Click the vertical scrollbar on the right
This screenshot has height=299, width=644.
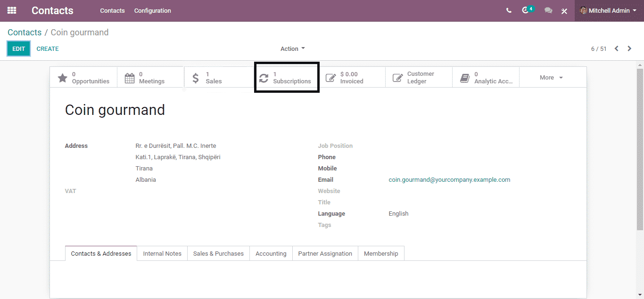coord(640,141)
